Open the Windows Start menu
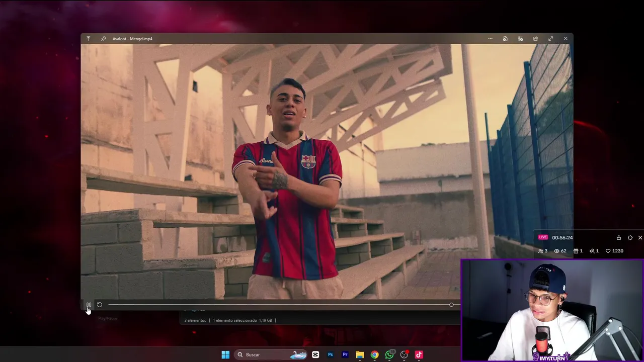The height and width of the screenshot is (362, 644). 225,354
